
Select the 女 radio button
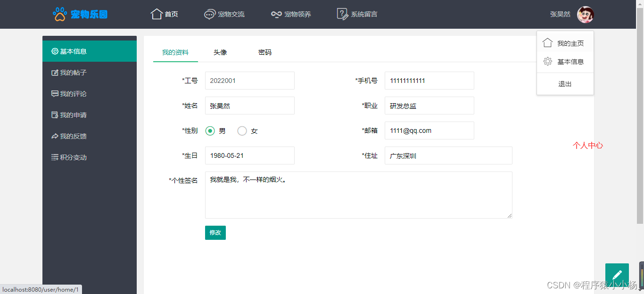pos(242,131)
